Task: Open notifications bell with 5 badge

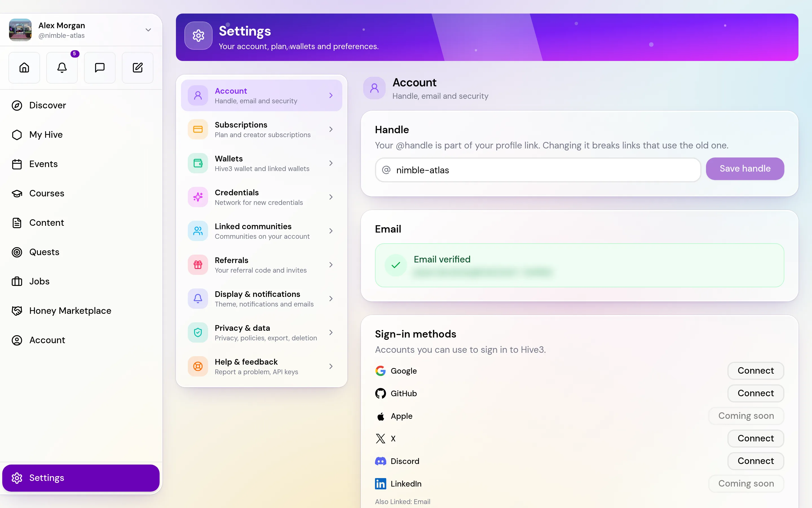Action: pos(62,67)
